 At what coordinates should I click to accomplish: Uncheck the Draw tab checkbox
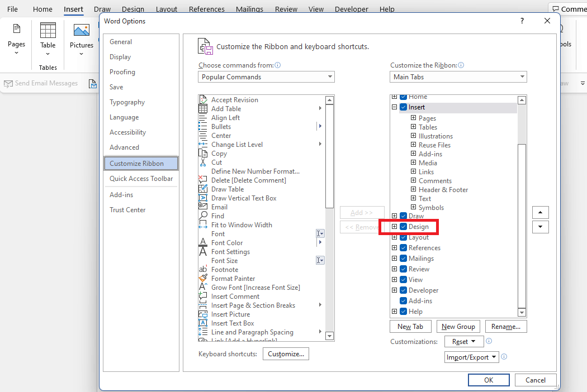[x=403, y=216]
